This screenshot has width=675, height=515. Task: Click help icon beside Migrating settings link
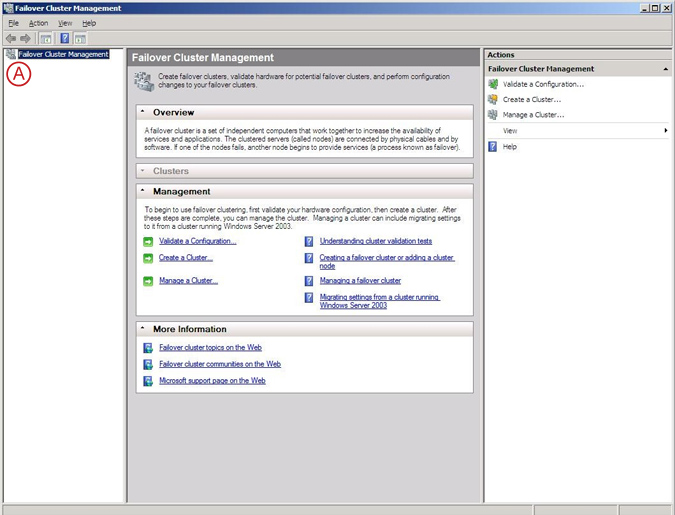309,298
